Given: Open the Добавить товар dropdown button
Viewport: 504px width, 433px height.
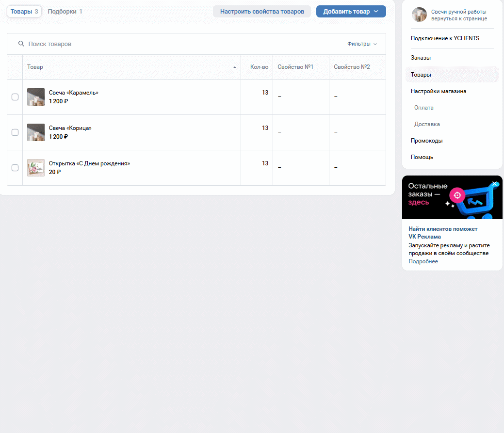Looking at the screenshot, I should click(351, 12).
